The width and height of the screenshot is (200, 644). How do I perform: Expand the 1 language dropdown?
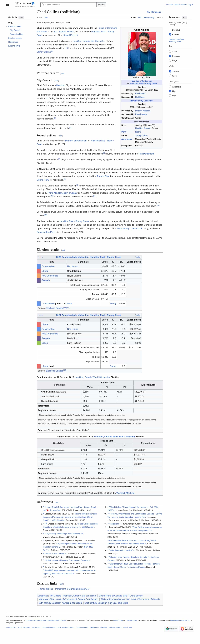pyautogui.click(x=155, y=12)
